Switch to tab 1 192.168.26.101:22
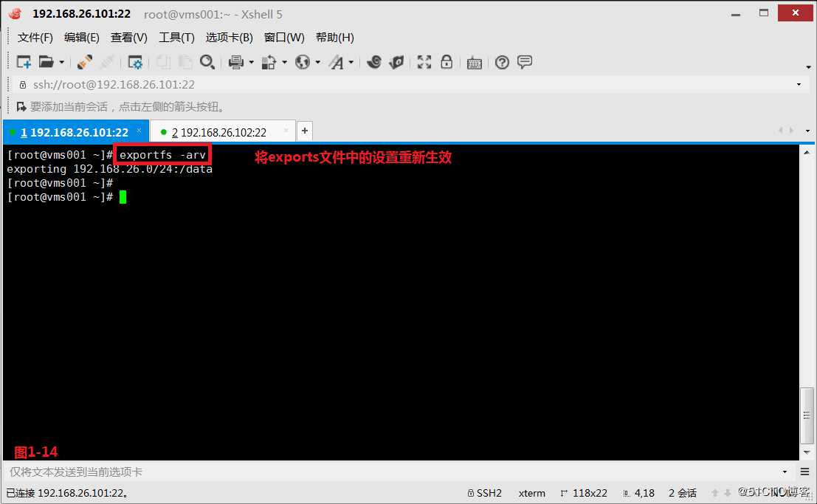This screenshot has width=817, height=504. point(76,132)
